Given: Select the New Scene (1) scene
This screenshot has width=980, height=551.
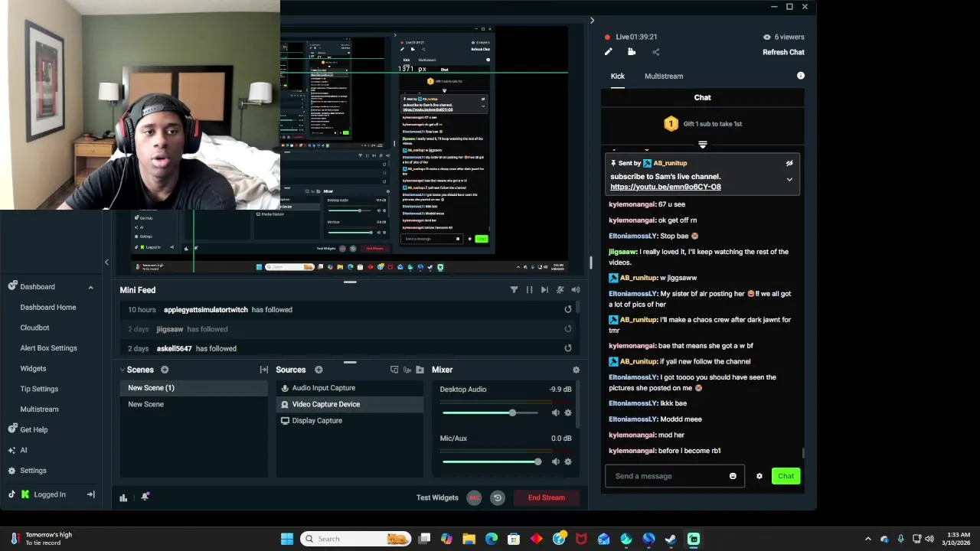Looking at the screenshot, I should point(194,388).
